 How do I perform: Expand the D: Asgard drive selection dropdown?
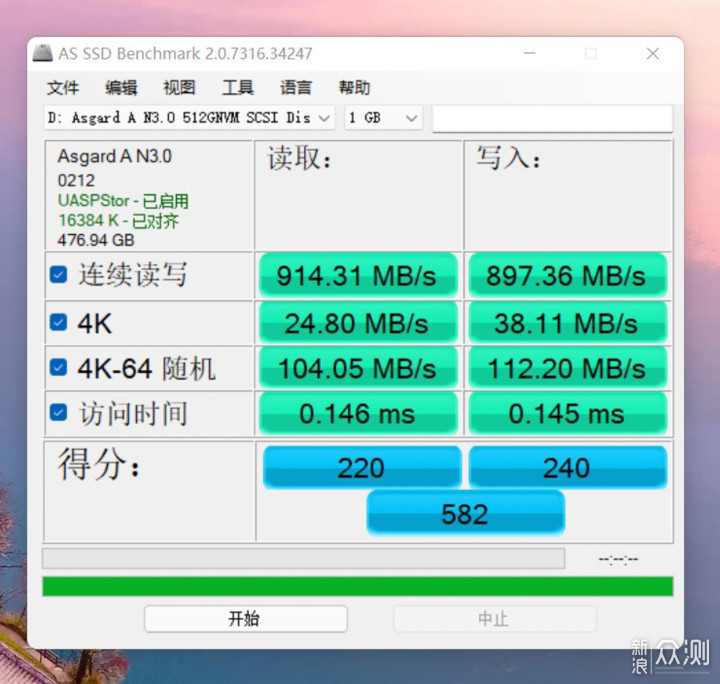(x=189, y=118)
